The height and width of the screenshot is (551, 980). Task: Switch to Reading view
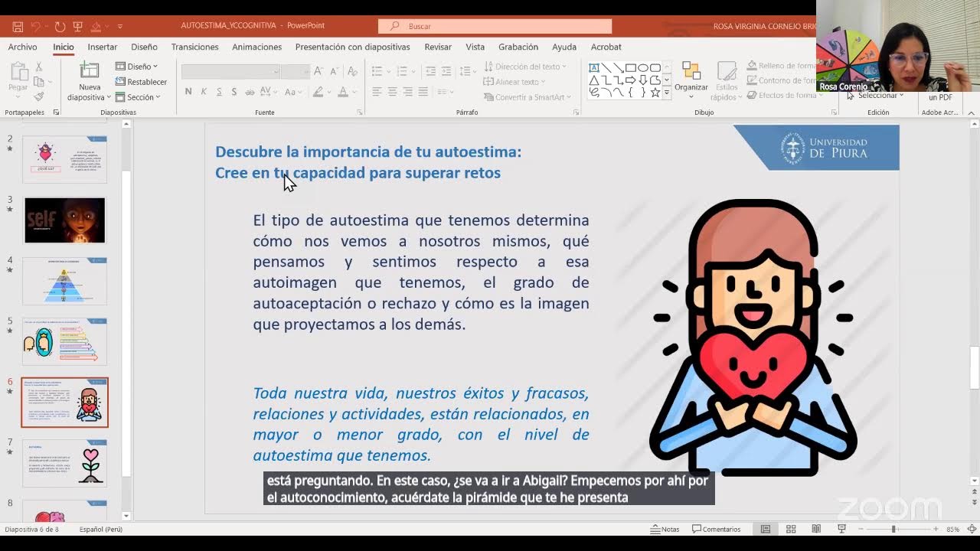(x=816, y=529)
